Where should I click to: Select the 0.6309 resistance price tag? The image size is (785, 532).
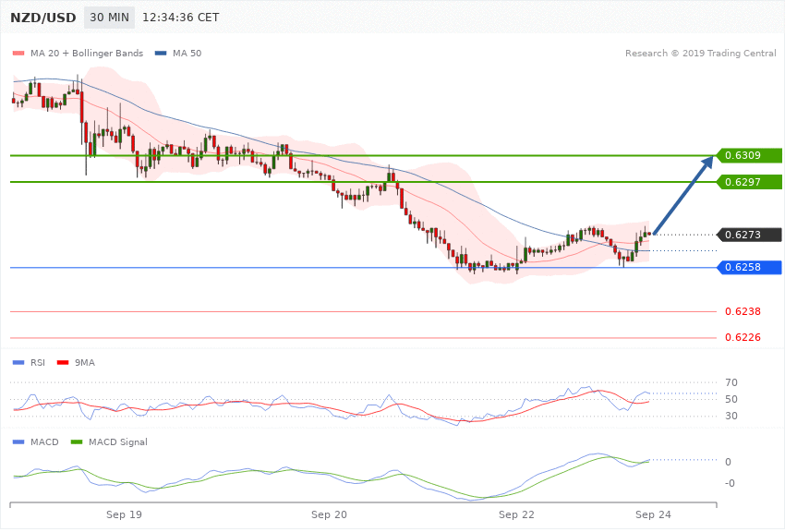click(749, 156)
